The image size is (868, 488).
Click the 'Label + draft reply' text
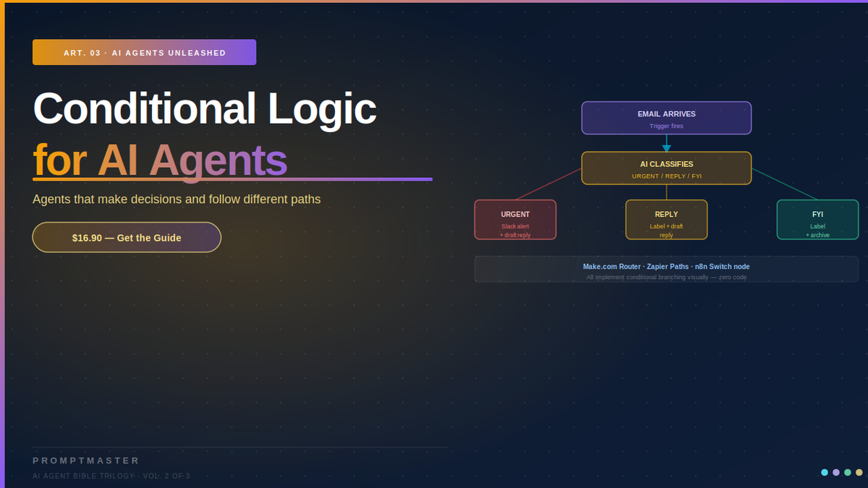(666, 231)
